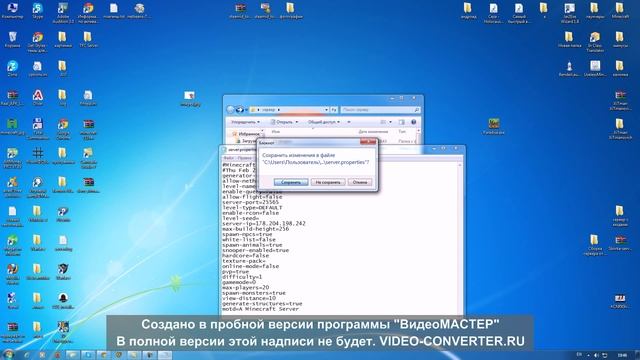Click Открыть in Explorer toolbar

[282, 122]
